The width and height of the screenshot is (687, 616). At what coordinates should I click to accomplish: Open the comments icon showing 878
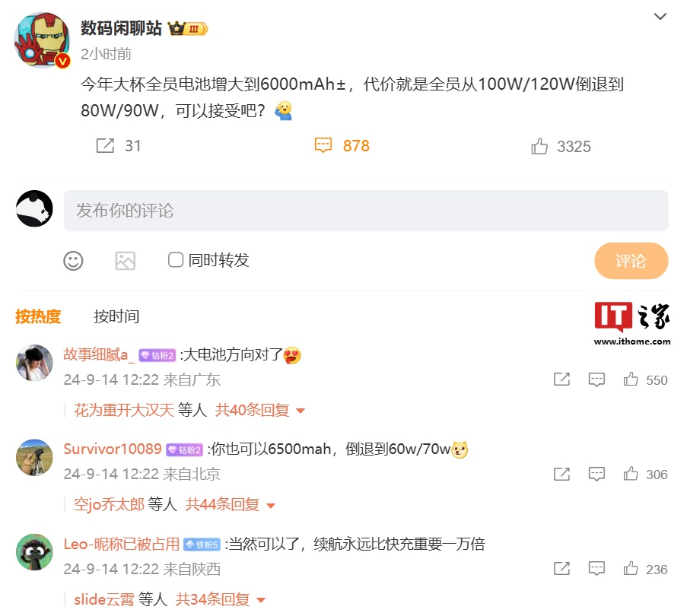323,145
